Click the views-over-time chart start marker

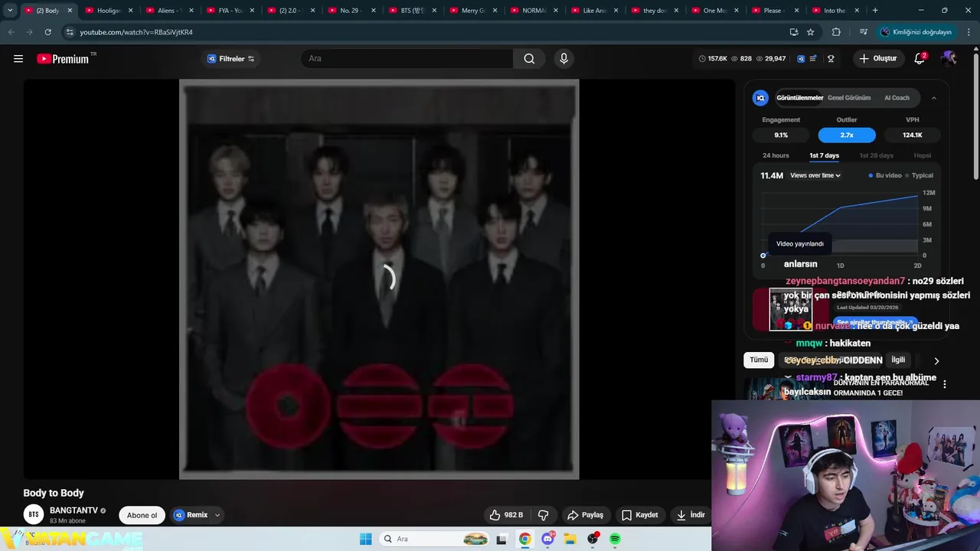point(763,256)
